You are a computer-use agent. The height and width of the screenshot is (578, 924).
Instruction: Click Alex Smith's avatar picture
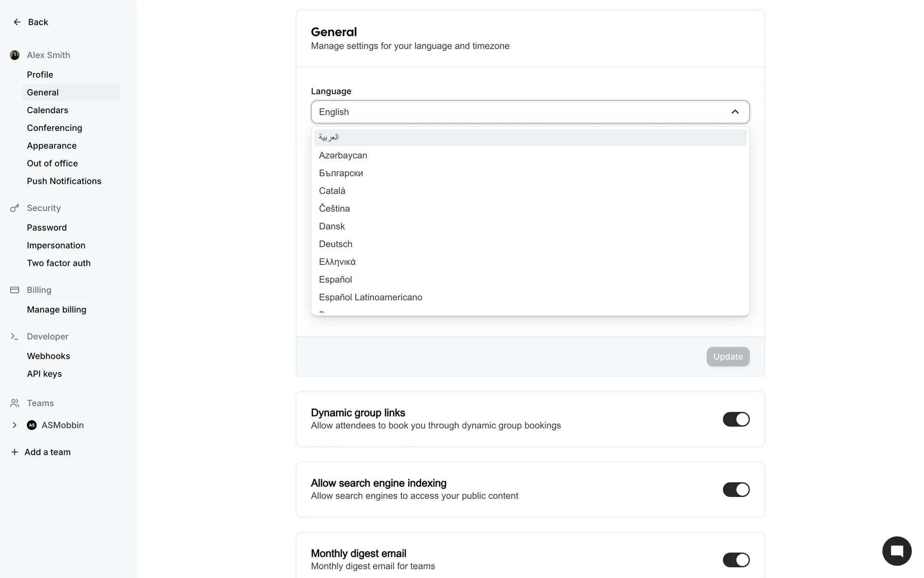[15, 55]
